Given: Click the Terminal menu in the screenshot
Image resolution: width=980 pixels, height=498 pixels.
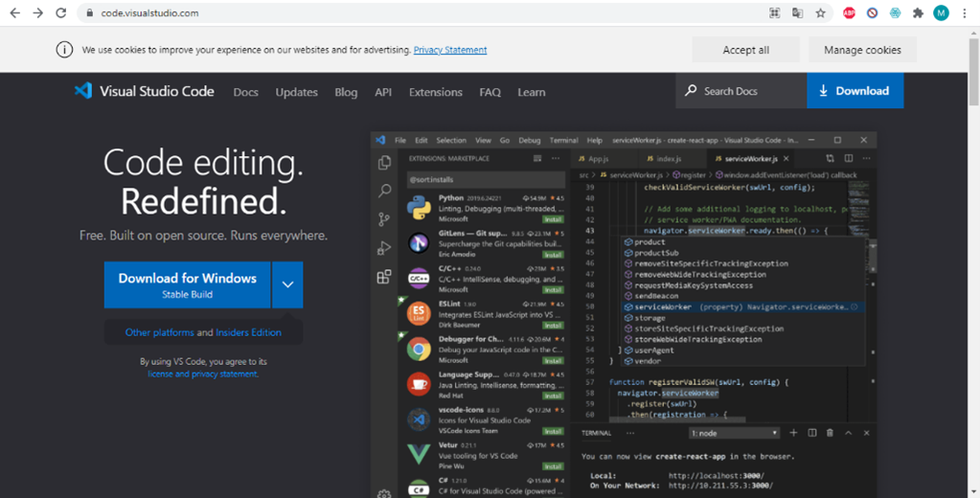Looking at the screenshot, I should coord(563,141).
